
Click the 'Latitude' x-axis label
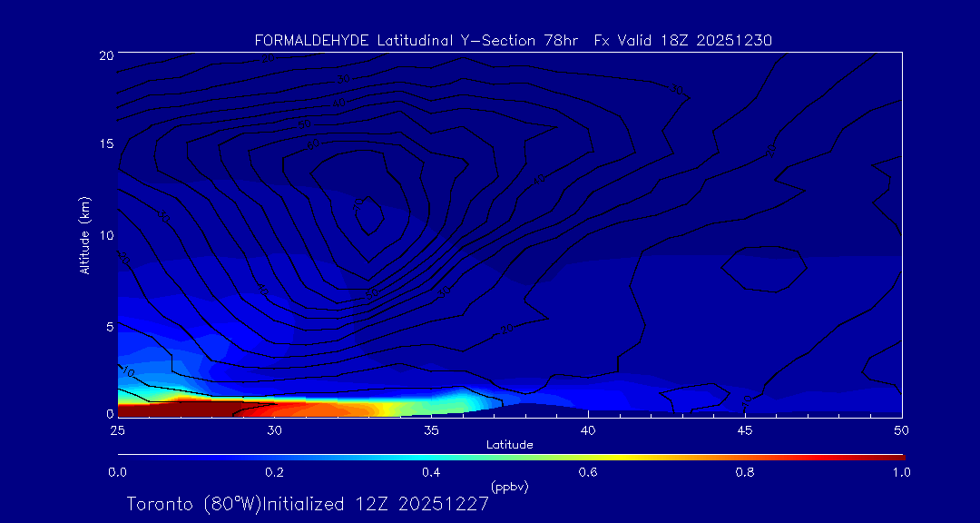point(509,444)
